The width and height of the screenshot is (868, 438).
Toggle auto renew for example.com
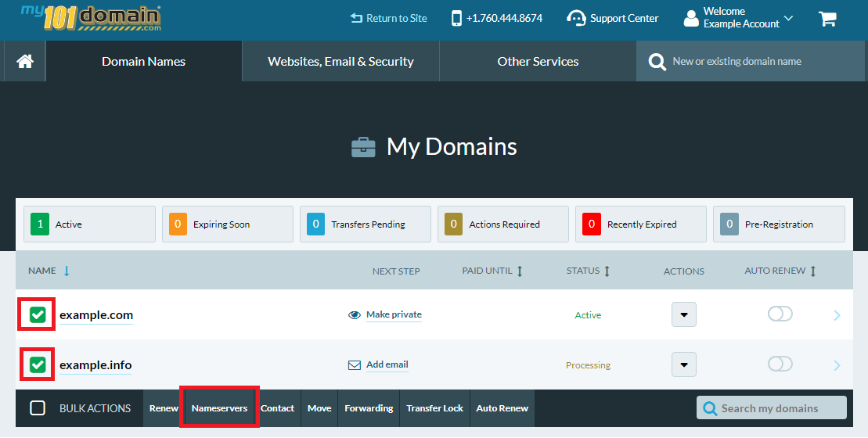(780, 314)
